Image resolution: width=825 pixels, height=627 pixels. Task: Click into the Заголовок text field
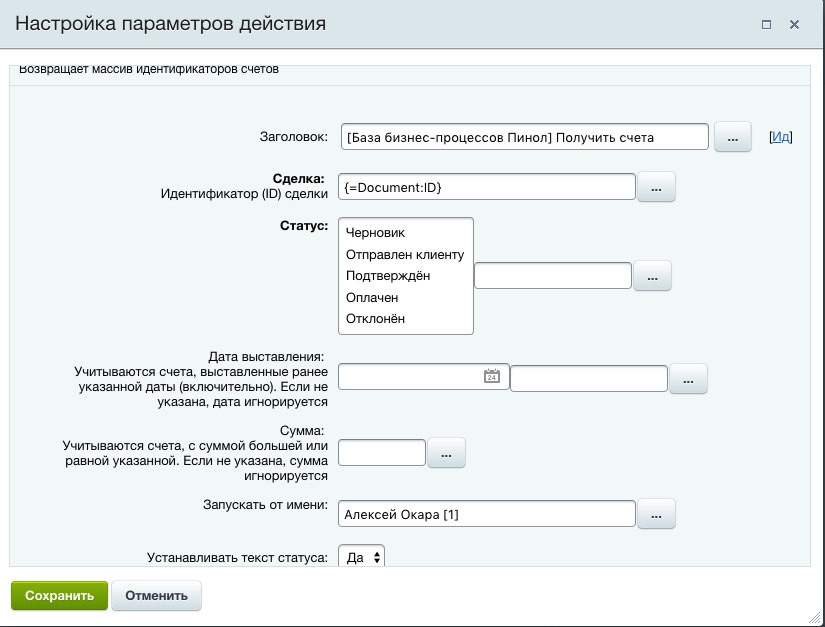point(524,137)
